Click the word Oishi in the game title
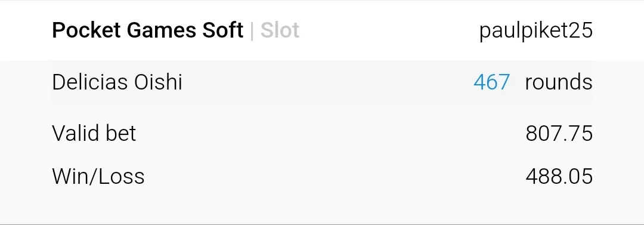This screenshot has height=225, width=644. coord(158,82)
